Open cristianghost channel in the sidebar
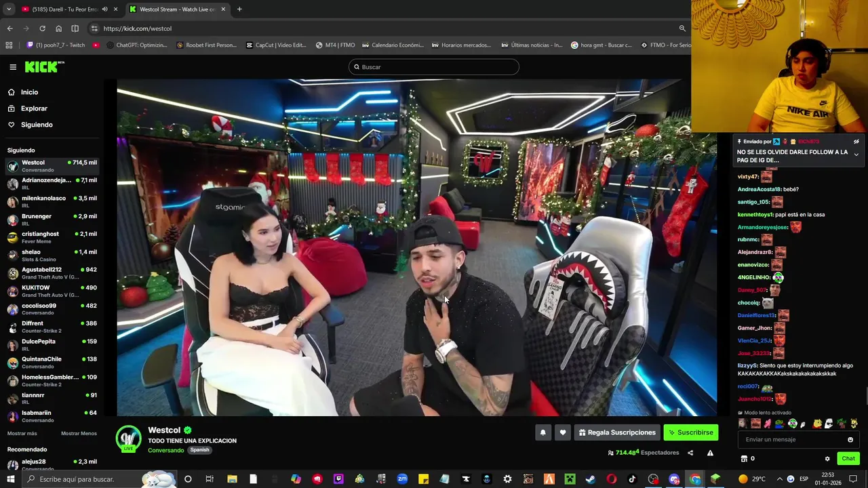868x488 pixels. pyautogui.click(x=52, y=237)
